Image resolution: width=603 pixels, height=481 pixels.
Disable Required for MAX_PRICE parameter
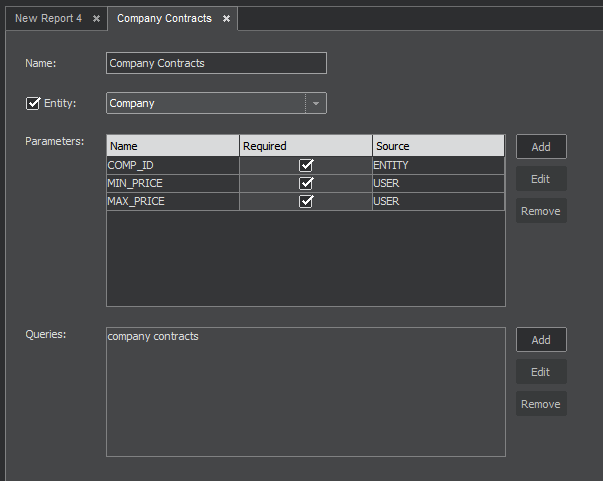click(x=307, y=201)
